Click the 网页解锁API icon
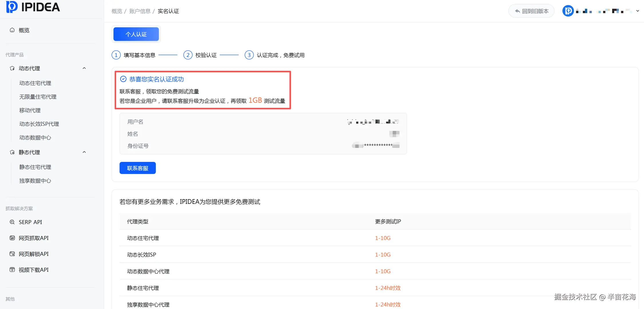 [12, 254]
